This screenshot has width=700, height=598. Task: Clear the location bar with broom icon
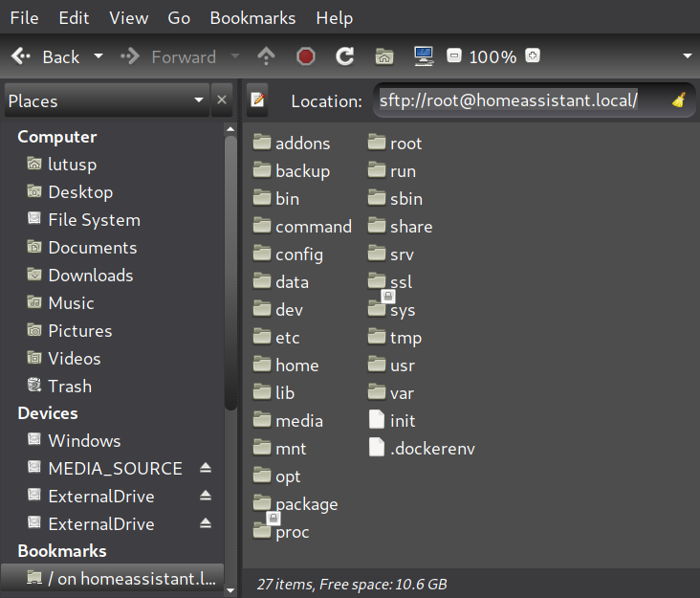coord(678,100)
